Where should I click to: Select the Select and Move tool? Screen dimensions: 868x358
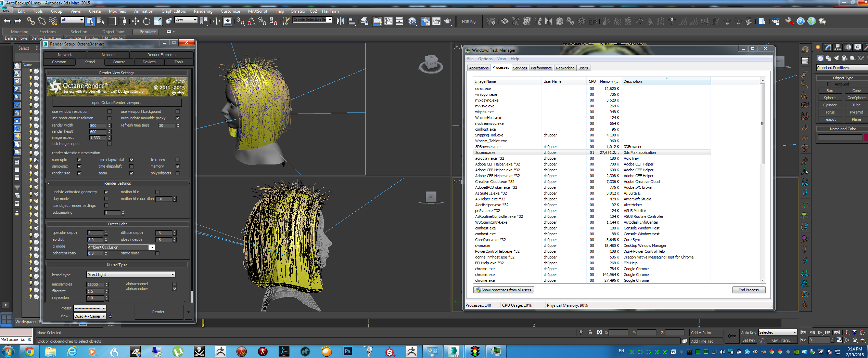pos(136,21)
